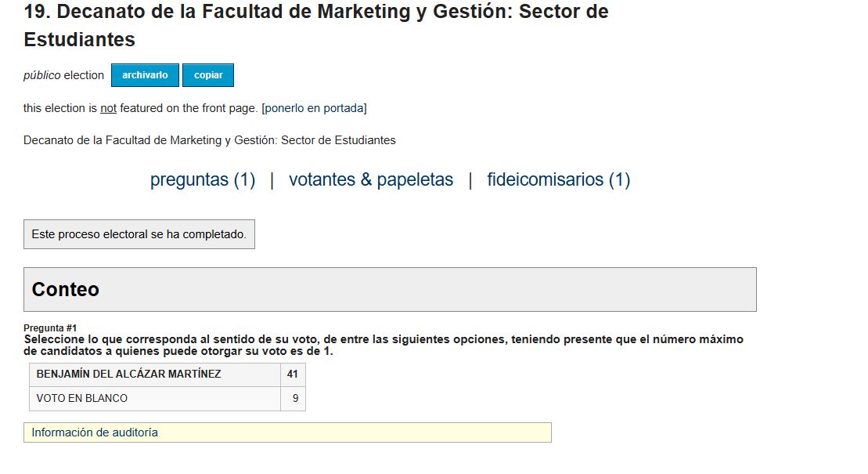Image resolution: width=868 pixels, height=474 pixels.
Task: Click the 9 blank vote count cell
Action: (x=293, y=399)
